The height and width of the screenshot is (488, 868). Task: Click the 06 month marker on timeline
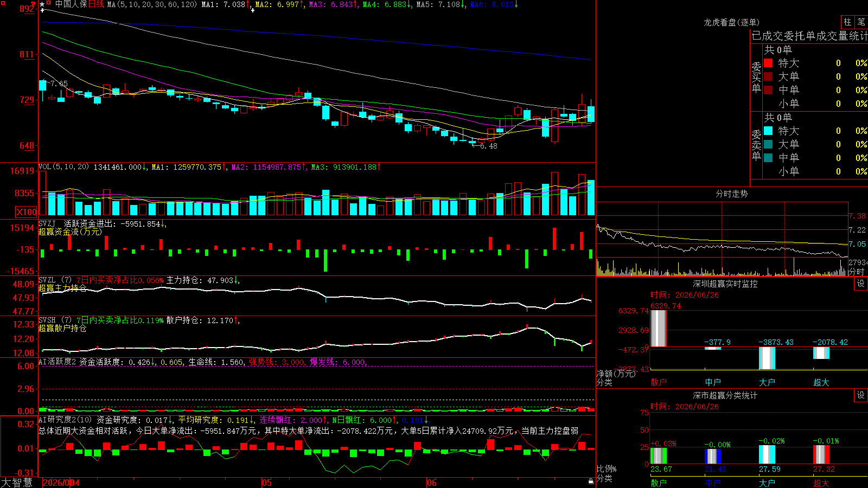click(431, 483)
